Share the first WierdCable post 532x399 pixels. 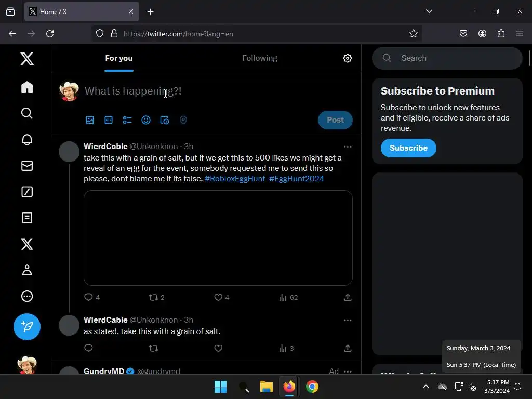pyautogui.click(x=348, y=298)
